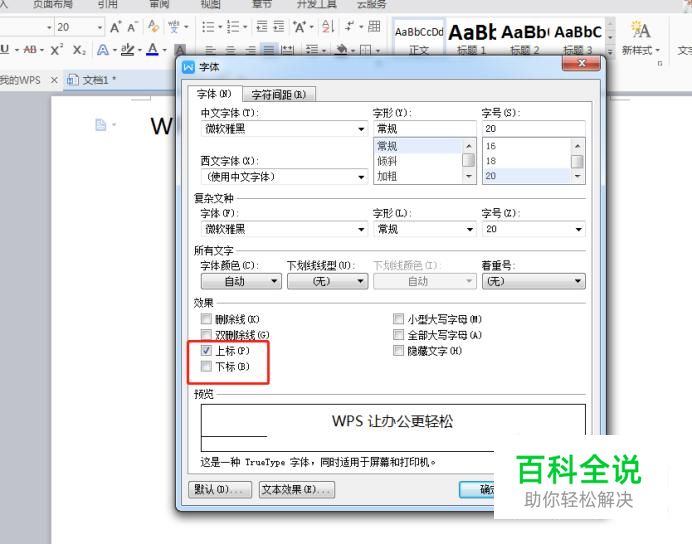Enable 隐藏文字 (Hidden text) checkbox

(x=398, y=350)
